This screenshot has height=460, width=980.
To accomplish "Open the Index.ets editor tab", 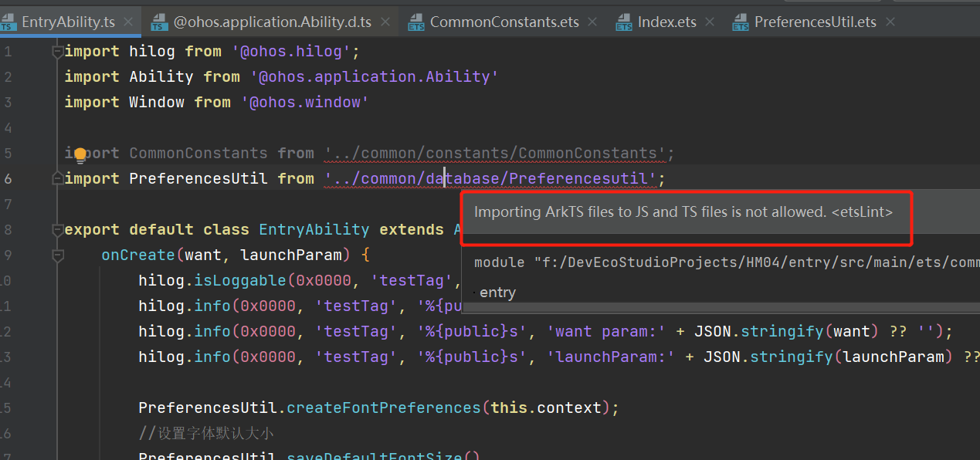I will (x=666, y=22).
